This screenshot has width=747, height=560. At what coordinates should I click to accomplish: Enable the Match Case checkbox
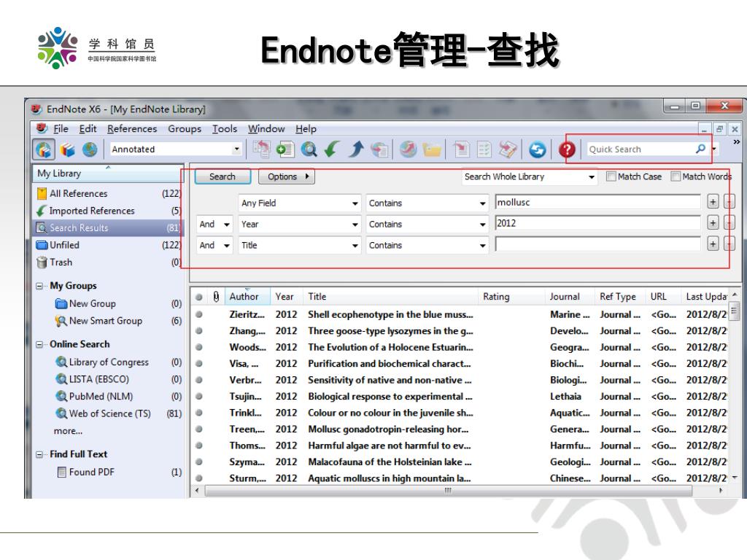click(x=611, y=176)
